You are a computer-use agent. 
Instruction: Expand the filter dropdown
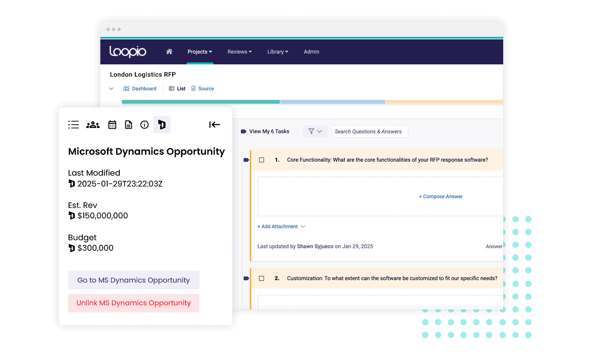(315, 131)
